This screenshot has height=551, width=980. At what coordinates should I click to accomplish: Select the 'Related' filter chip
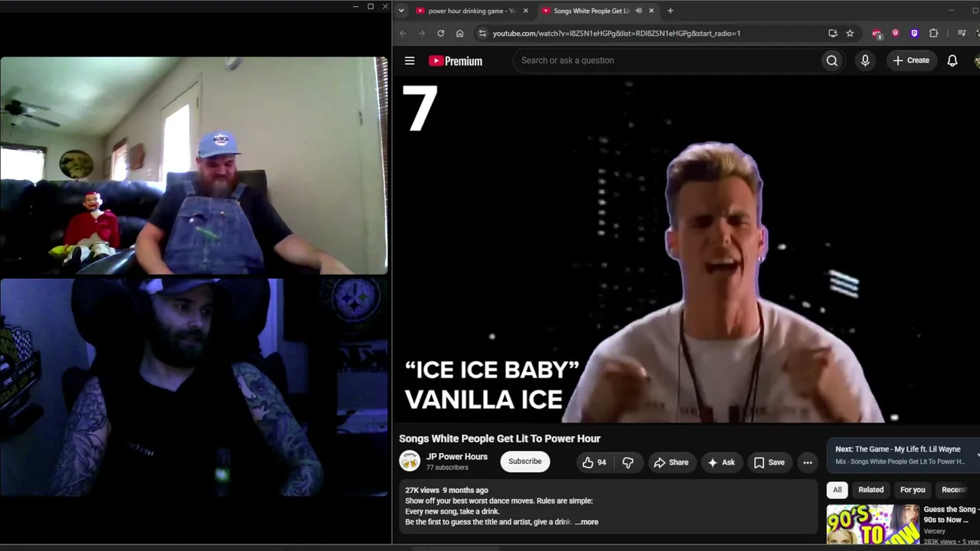pyautogui.click(x=871, y=490)
